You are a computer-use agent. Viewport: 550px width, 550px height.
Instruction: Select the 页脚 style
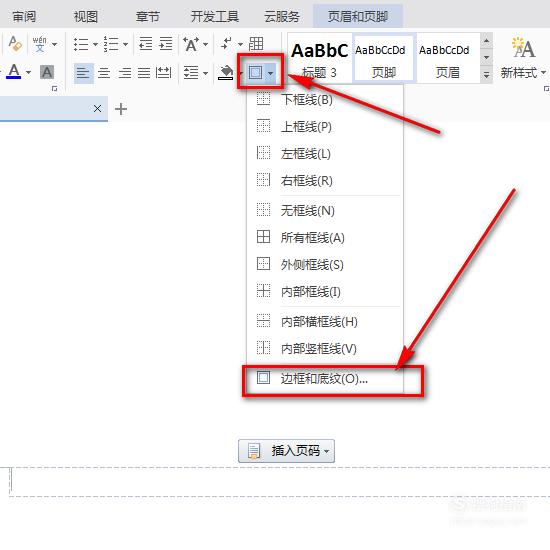pyautogui.click(x=384, y=58)
